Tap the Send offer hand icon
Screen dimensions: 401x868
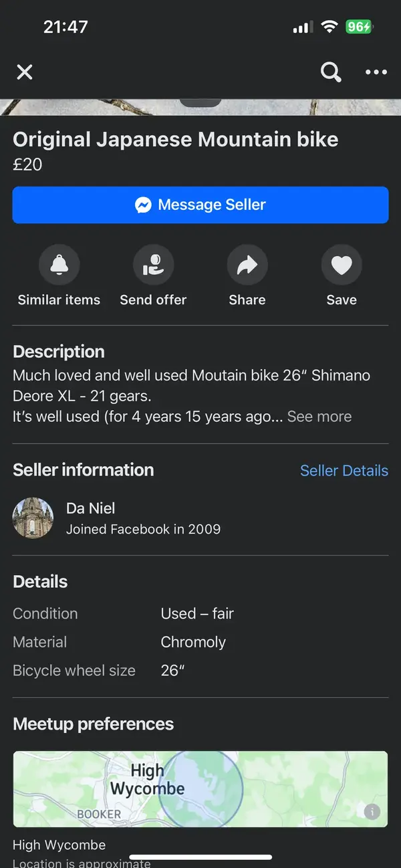(153, 265)
